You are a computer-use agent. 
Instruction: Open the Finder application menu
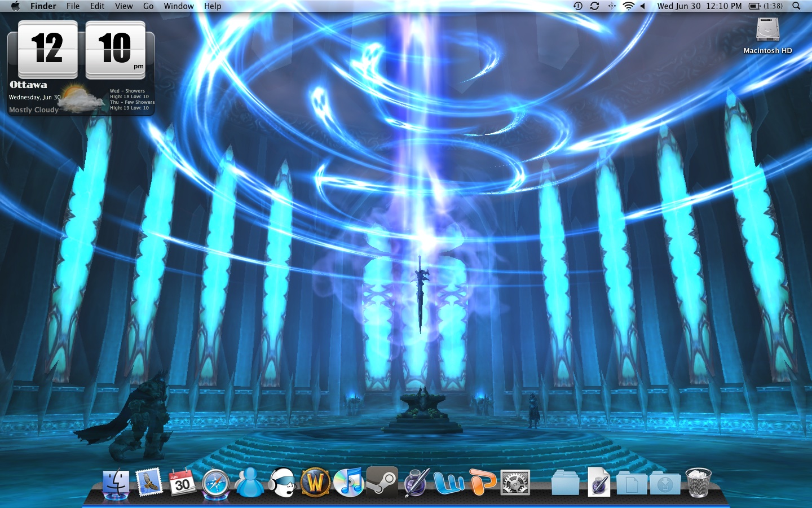43,6
